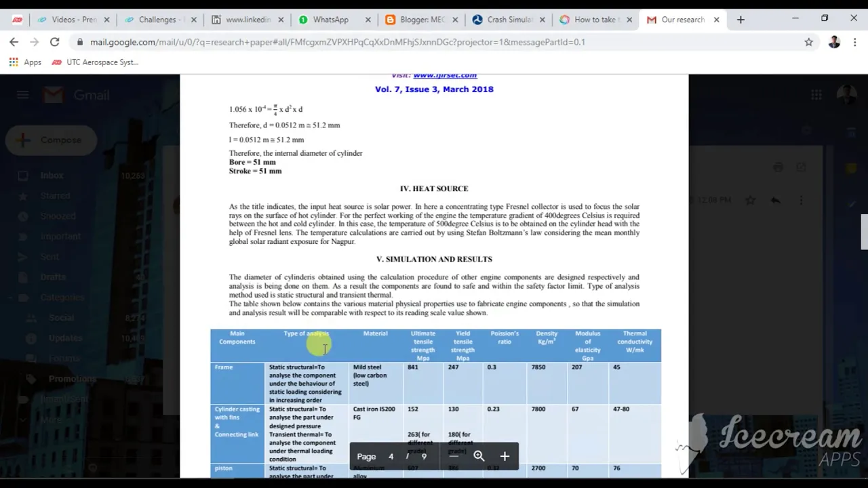Image resolution: width=868 pixels, height=488 pixels.
Task: Click the dimmed Inbox label in Gmail sidebar
Action: [52, 176]
